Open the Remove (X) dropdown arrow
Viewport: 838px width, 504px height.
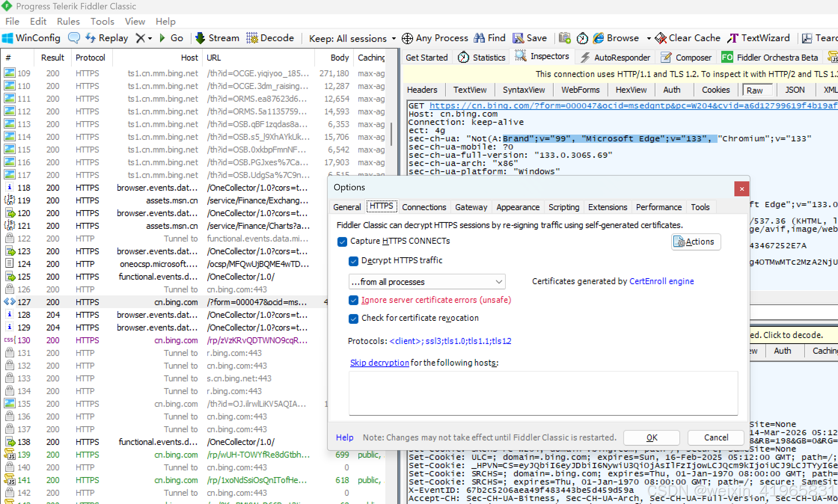[x=150, y=39]
